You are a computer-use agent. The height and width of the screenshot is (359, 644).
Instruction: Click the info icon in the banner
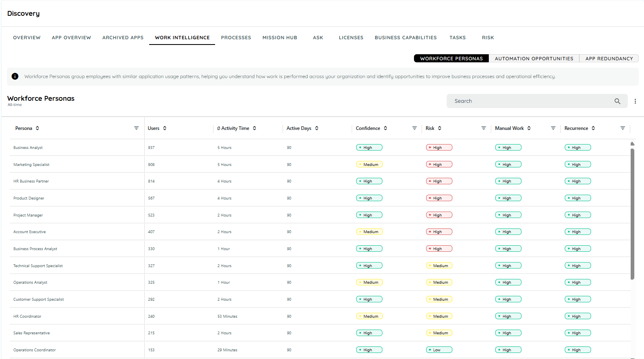click(15, 76)
